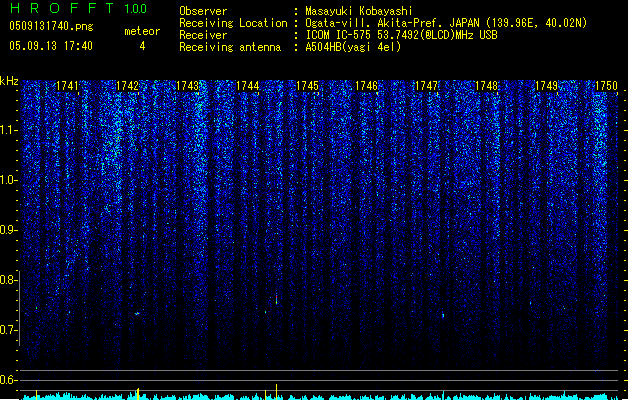Click the 1742 time marker

(127, 86)
